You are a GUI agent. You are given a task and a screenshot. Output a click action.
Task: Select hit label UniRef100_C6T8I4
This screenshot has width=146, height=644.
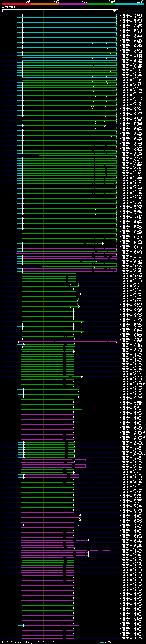(x=131, y=254)
